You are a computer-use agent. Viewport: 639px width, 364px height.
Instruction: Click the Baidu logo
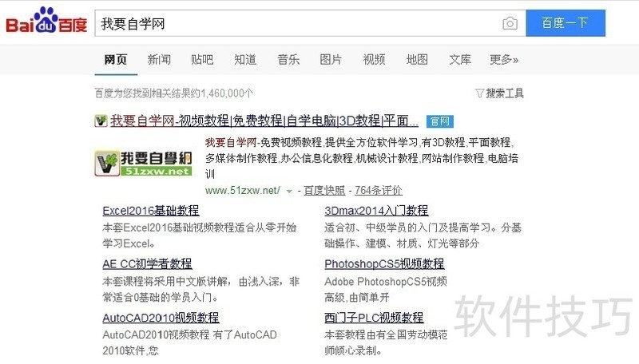pos(46,20)
